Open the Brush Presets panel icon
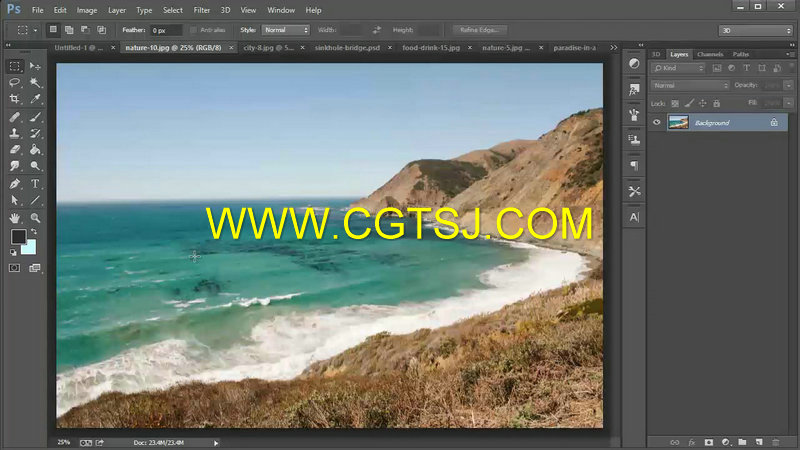This screenshot has width=800, height=450. tap(634, 115)
